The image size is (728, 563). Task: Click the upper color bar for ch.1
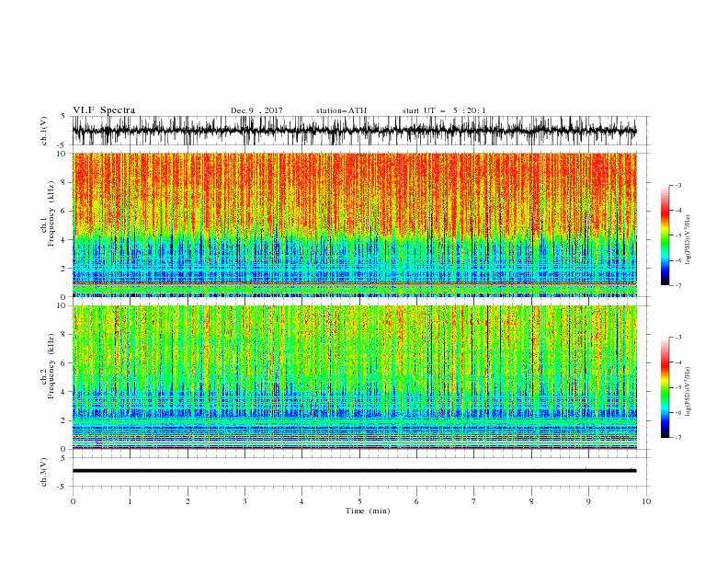665,236
